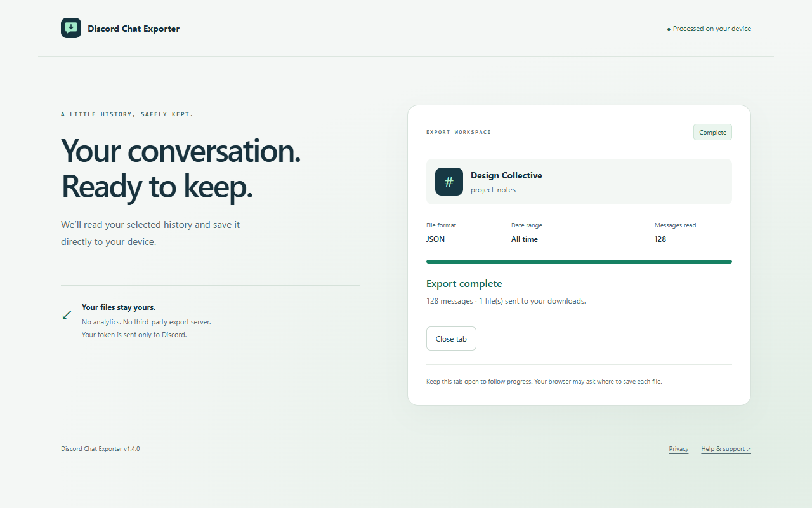
Task: Click the project-notes channel name
Action: pos(493,190)
